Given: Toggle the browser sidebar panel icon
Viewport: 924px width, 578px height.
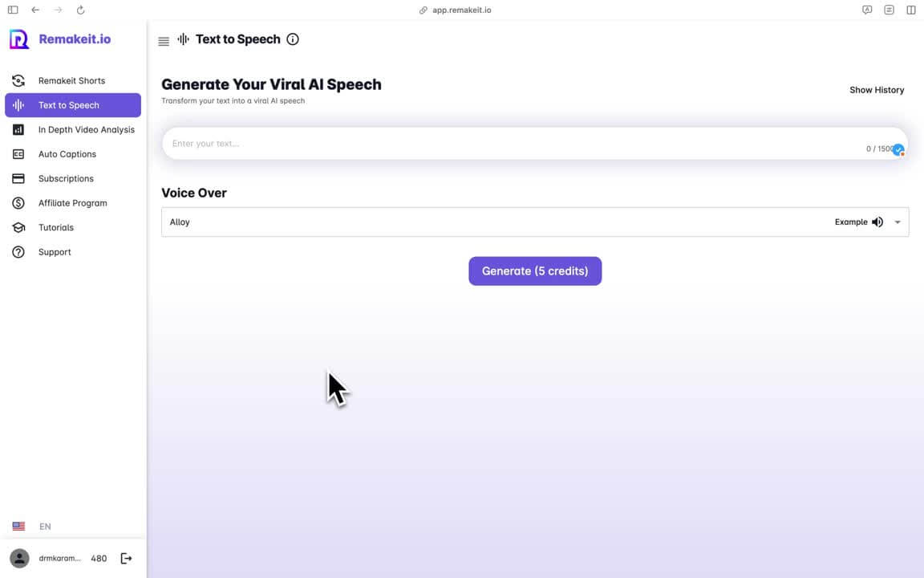Looking at the screenshot, I should 13,10.
